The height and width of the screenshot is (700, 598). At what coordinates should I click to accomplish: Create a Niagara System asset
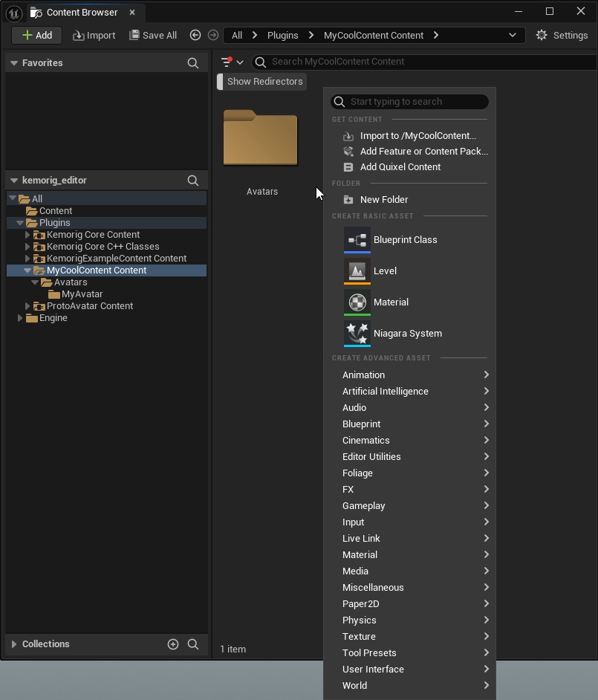407,334
